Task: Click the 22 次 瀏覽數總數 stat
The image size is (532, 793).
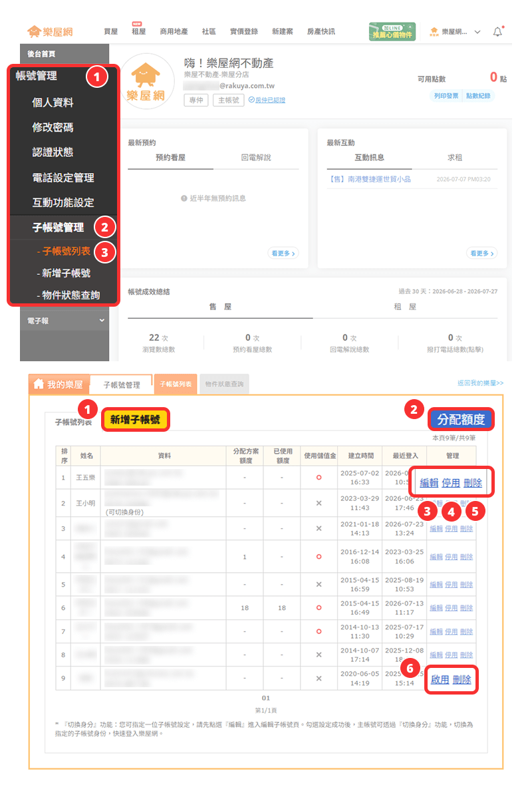Action: pos(158,343)
